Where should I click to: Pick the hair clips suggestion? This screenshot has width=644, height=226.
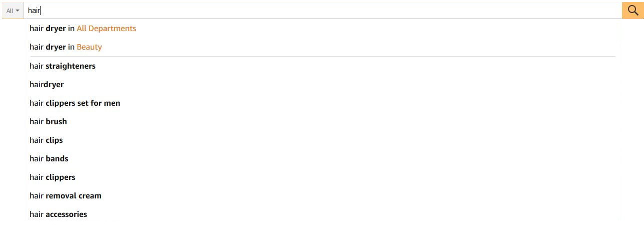(46, 140)
